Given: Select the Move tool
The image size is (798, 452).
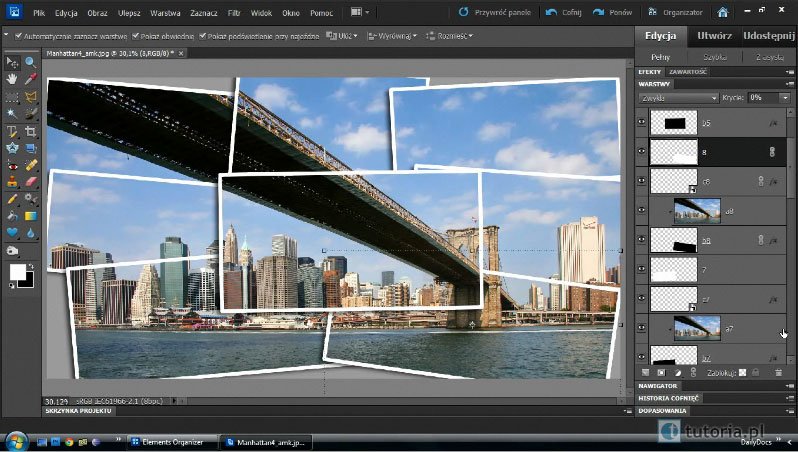Looking at the screenshot, I should point(12,62).
